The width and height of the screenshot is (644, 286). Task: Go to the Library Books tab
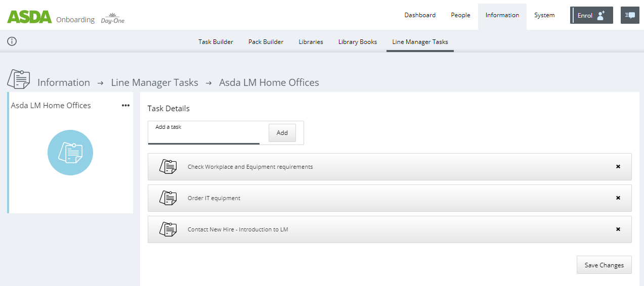pyautogui.click(x=357, y=42)
